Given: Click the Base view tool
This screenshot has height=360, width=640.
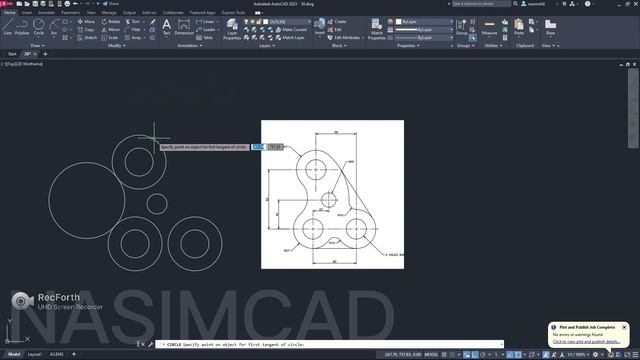Looking at the screenshot, I should pos(550,27).
